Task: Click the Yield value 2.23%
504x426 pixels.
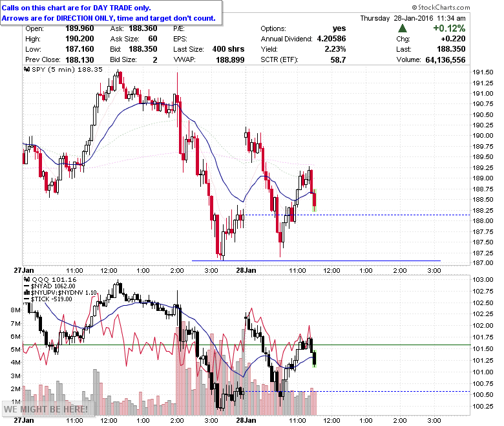Action: click(335, 49)
